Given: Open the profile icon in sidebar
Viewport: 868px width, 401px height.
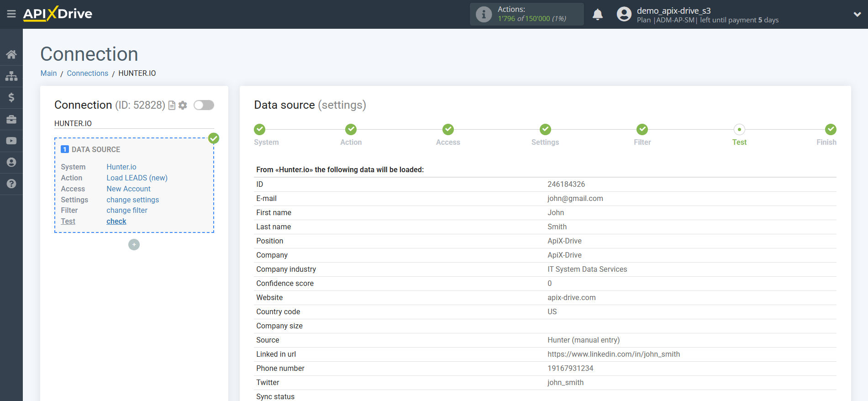Looking at the screenshot, I should pyautogui.click(x=11, y=162).
